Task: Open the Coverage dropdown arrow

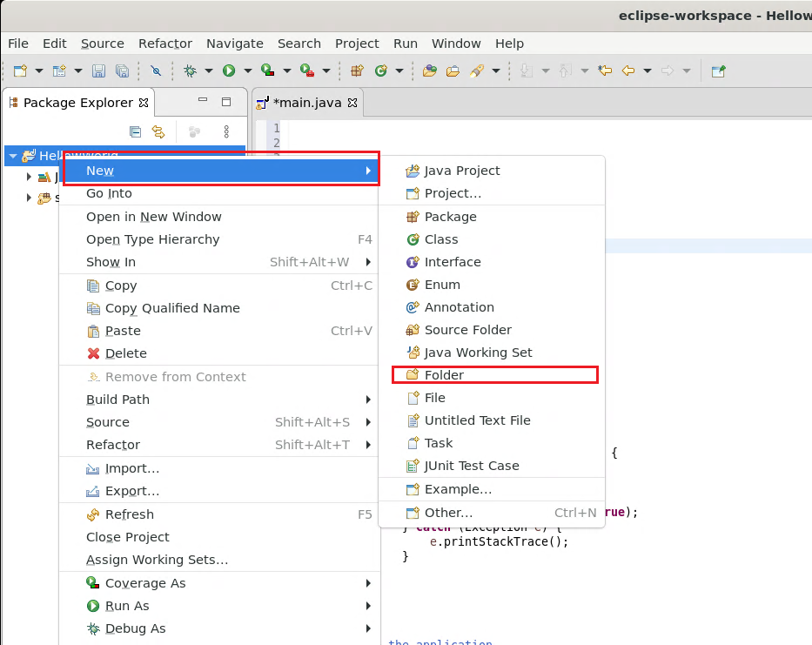Action: pos(287,71)
